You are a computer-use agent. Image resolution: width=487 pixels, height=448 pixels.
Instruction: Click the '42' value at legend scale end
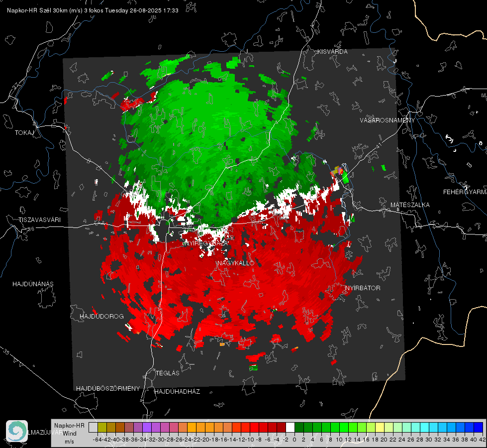pos(482,440)
